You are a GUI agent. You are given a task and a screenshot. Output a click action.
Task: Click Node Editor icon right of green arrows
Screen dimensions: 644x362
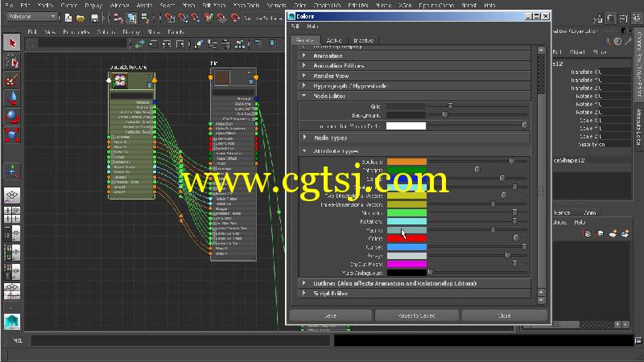[x=153, y=44]
